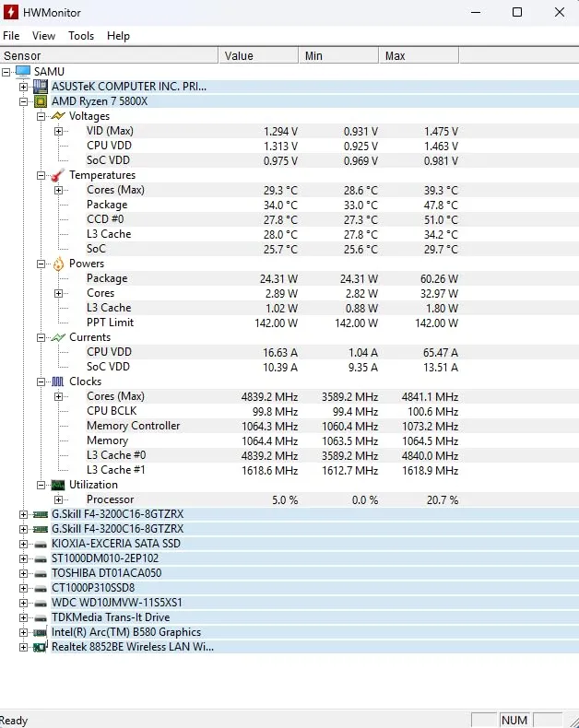The image size is (579, 728).
Task: Collapse the Temperatures group
Action: pyautogui.click(x=41, y=175)
